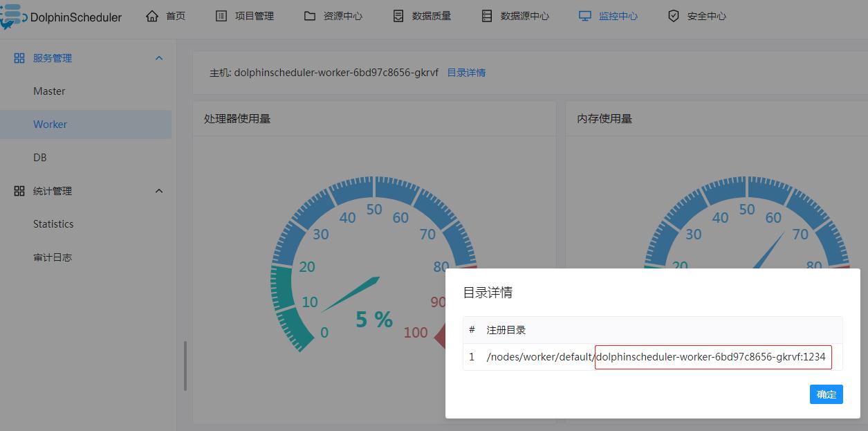868x431 pixels.
Task: Click the DolphinScheduler logo icon
Action: (12, 15)
